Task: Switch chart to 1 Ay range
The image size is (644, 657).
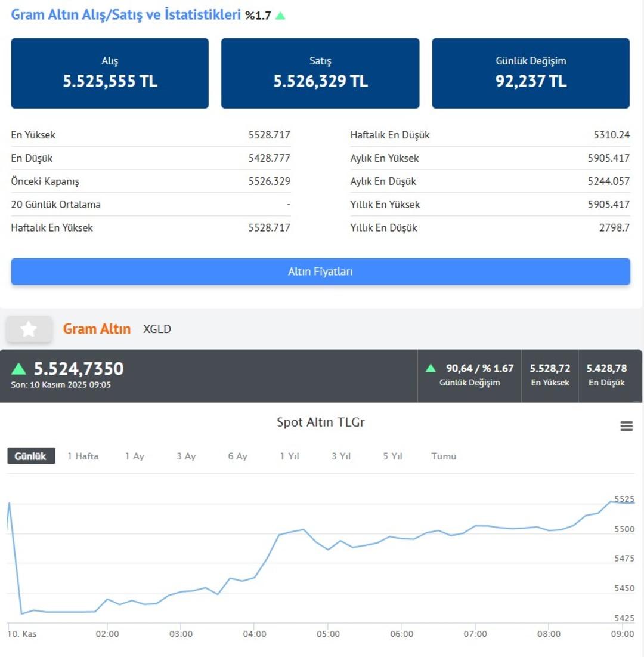Action: tap(134, 456)
